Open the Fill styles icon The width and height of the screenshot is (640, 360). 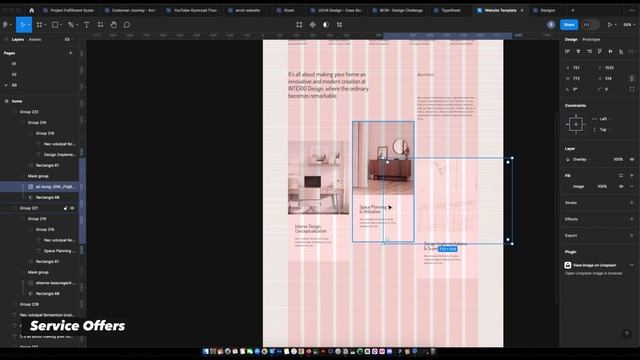pyautogui.click(x=621, y=176)
